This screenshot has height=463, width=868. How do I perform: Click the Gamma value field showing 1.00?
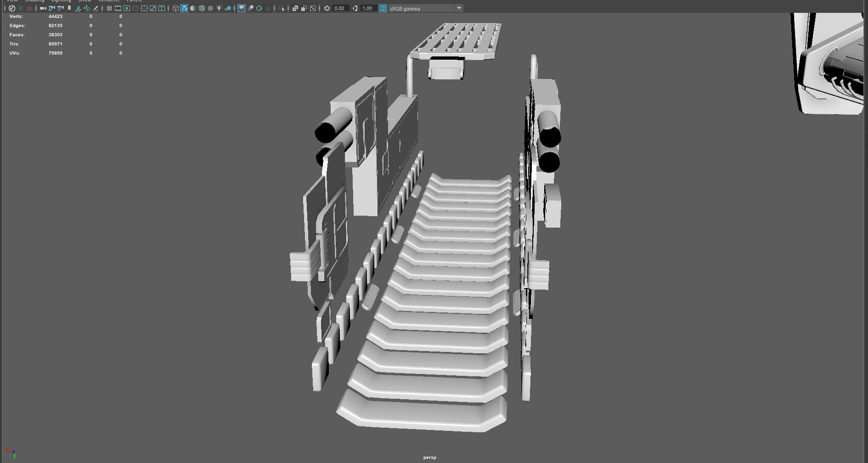tap(368, 8)
